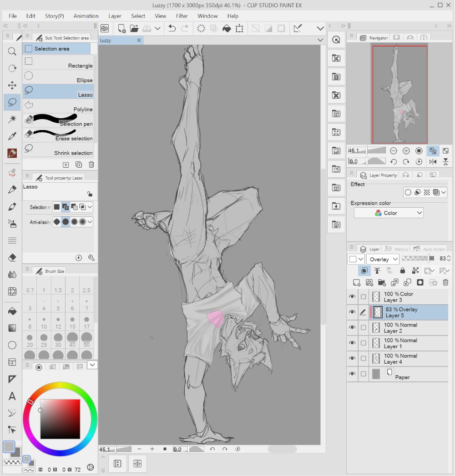Open the File menu
This screenshot has width=455, height=476.
pyautogui.click(x=12, y=16)
